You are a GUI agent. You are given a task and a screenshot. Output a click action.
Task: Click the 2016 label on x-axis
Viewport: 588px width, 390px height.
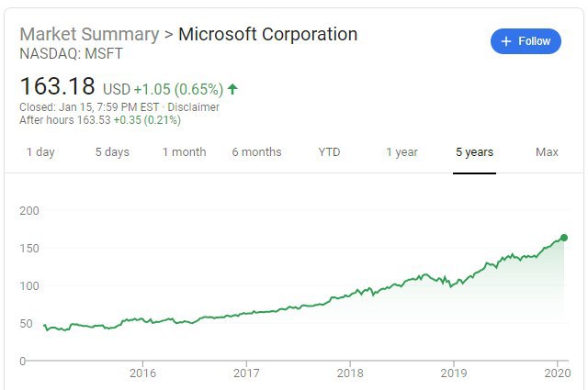click(142, 373)
